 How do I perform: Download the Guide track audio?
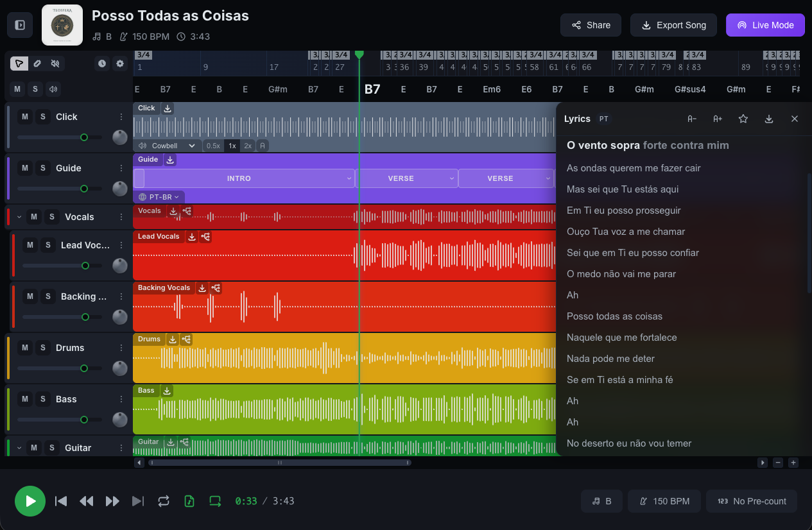170,160
